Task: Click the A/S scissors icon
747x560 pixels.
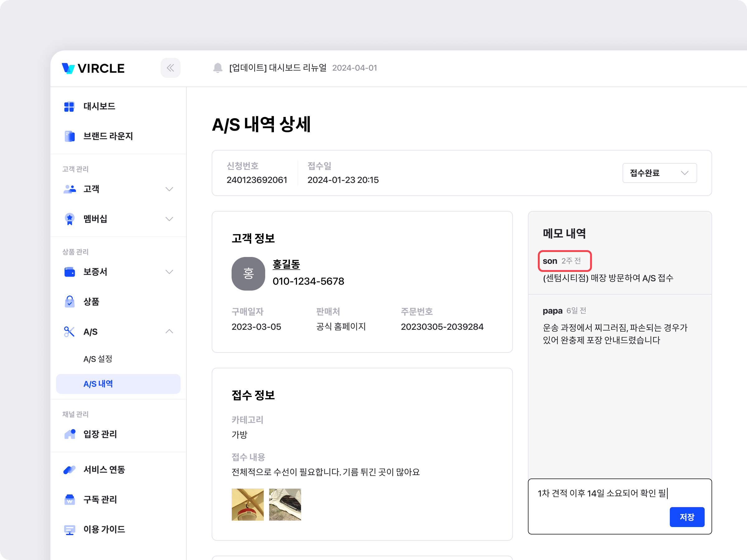Action: tap(69, 332)
